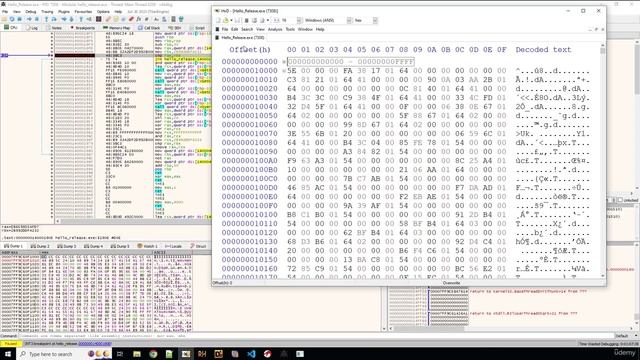Open the HxD Search menu
Viewport: 640px width, 360px height.
[247, 29]
